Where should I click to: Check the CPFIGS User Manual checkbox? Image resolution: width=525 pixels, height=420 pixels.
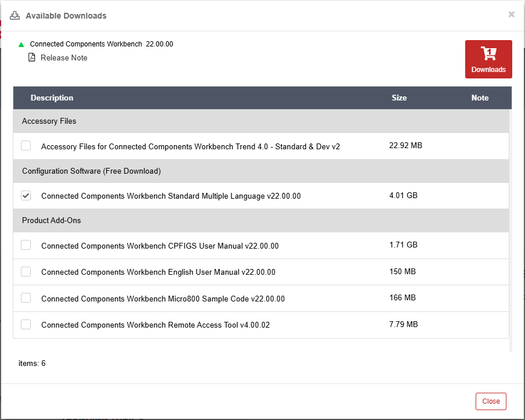(x=26, y=245)
